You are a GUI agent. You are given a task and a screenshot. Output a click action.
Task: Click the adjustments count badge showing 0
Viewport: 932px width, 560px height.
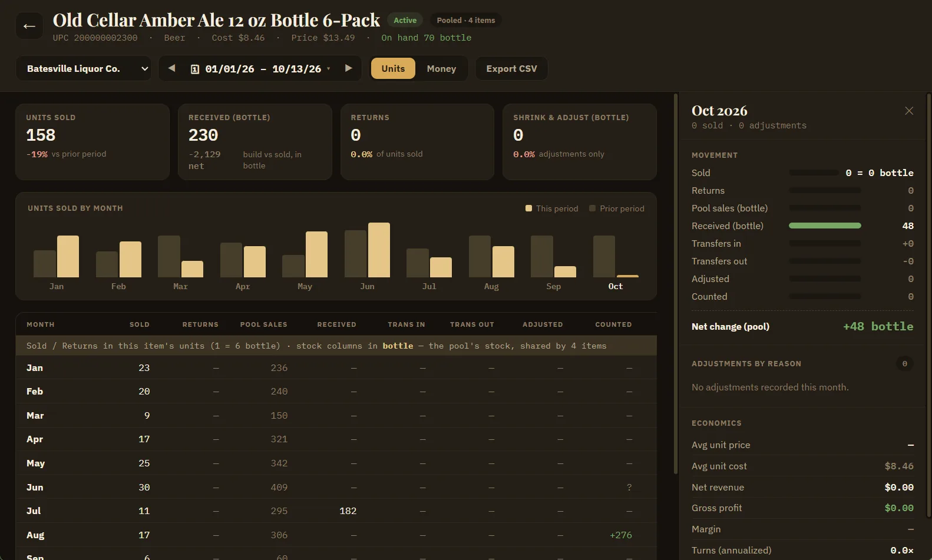pyautogui.click(x=905, y=363)
